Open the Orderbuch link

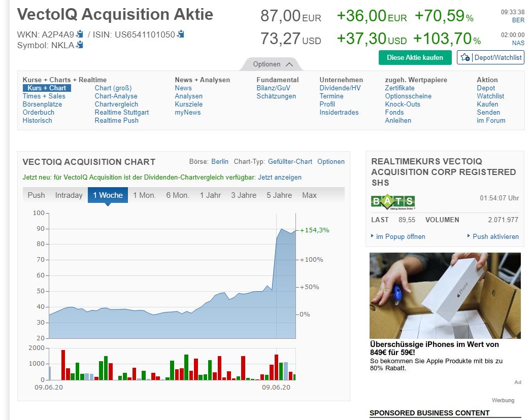click(38, 113)
